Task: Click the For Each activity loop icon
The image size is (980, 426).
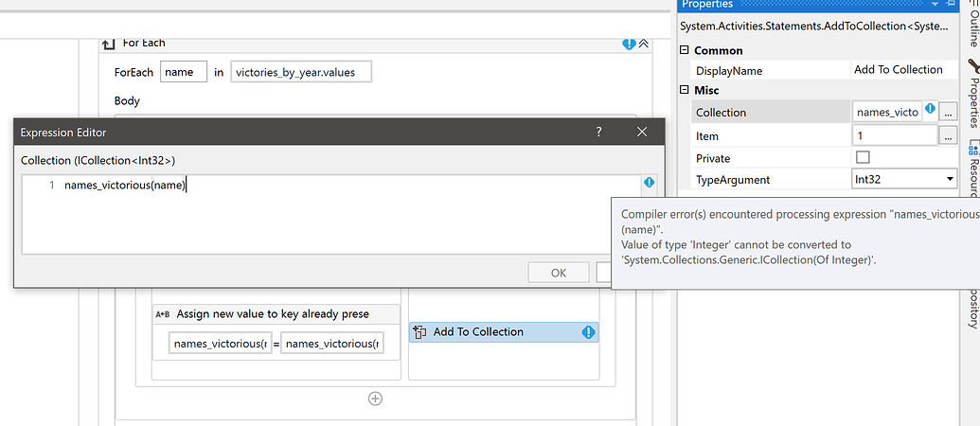Action: click(109, 44)
